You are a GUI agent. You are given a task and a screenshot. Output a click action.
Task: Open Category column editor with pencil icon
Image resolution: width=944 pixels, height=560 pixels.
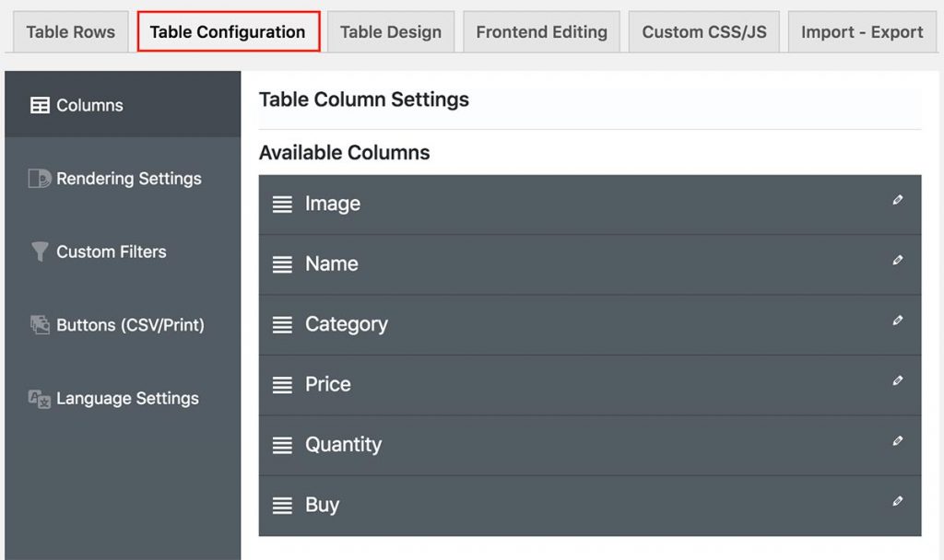[x=897, y=321]
